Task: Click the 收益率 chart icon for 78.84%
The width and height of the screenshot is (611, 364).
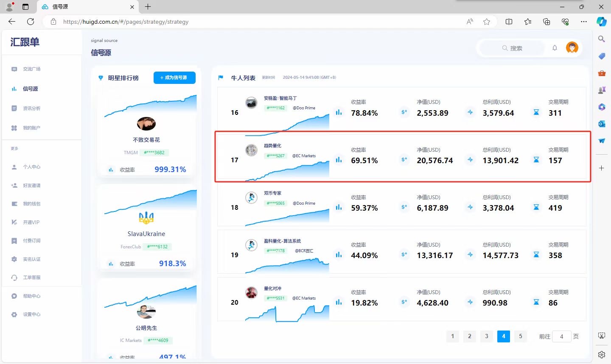Action: (339, 113)
